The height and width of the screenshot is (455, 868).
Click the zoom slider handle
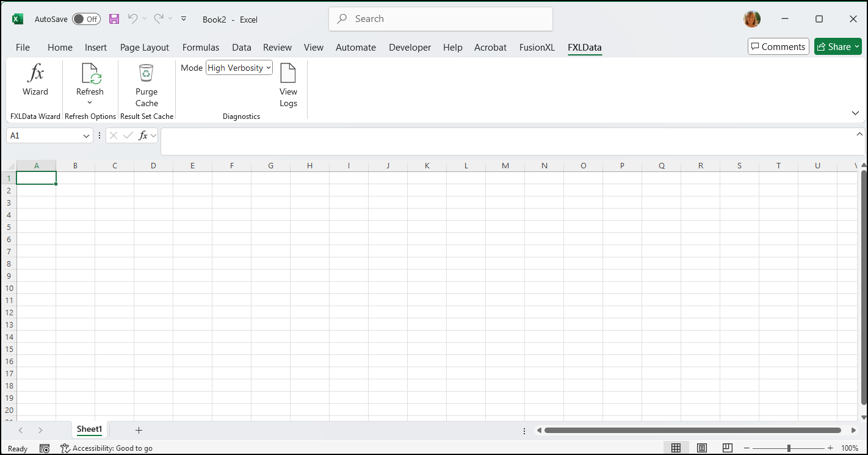[x=789, y=448]
